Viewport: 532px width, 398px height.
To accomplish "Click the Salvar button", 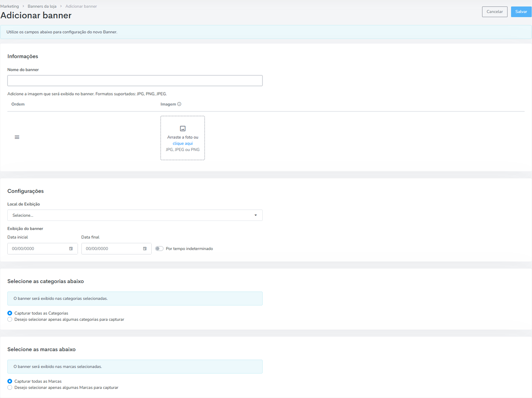I will point(521,12).
